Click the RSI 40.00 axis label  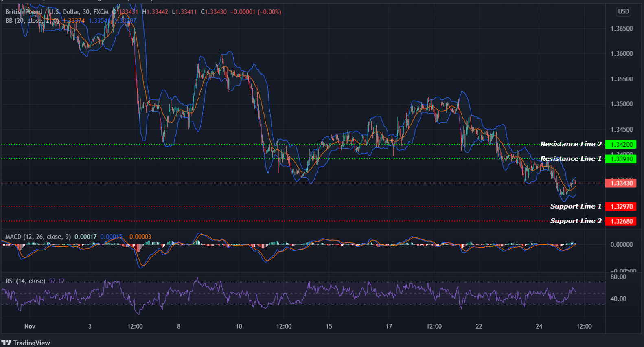pyautogui.click(x=618, y=299)
